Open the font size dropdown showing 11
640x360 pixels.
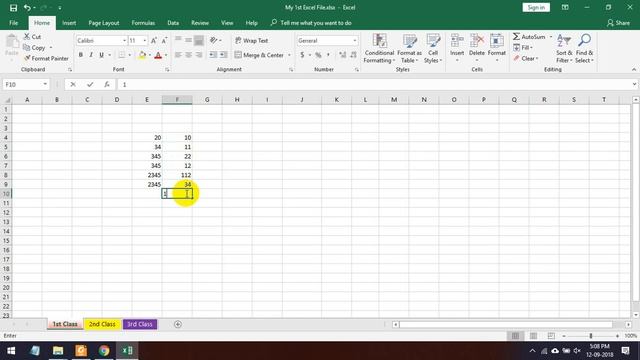pos(144,41)
